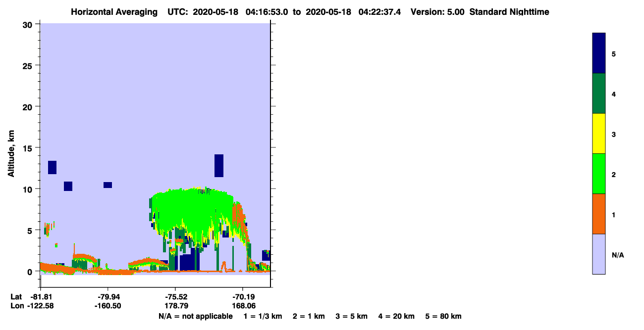Viewport: 644px width, 330px height.
Task: Click the tall dark blue block near 13 km
Action: point(219,166)
